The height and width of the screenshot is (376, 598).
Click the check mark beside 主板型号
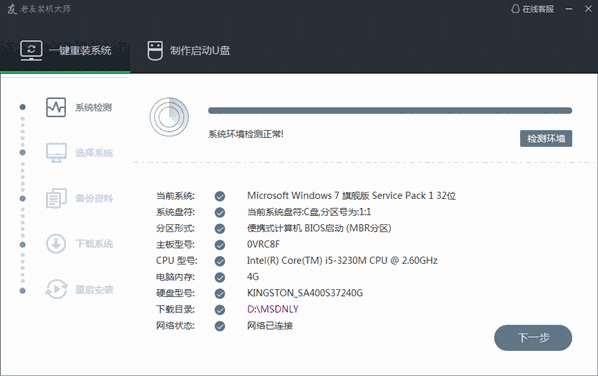tap(220, 245)
